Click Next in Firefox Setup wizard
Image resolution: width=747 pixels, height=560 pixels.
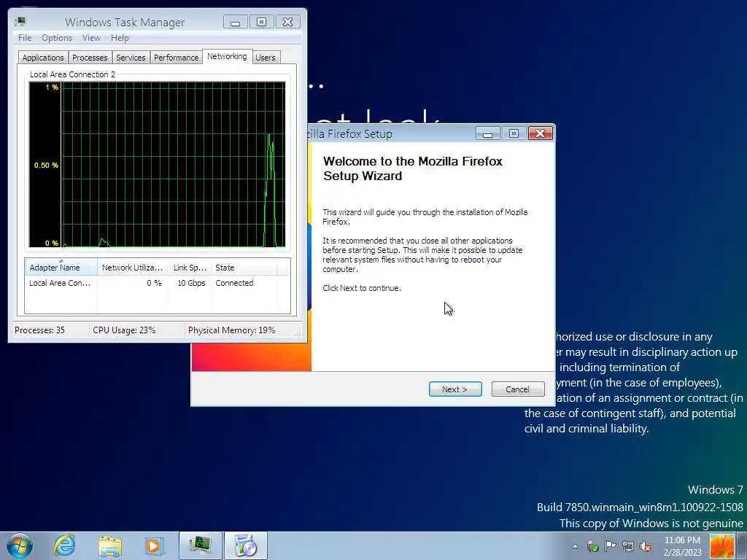455,389
